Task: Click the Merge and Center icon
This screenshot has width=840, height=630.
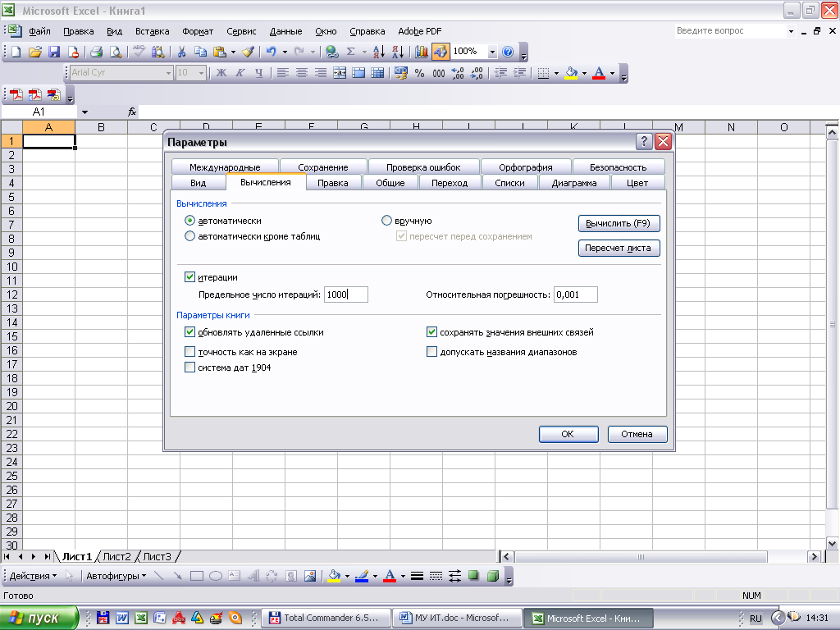Action: pos(340,73)
